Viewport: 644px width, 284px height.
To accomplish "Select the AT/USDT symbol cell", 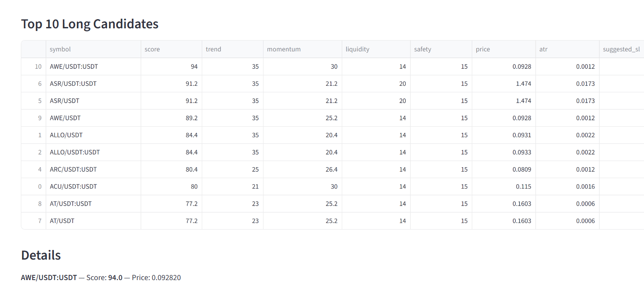I will click(x=62, y=221).
